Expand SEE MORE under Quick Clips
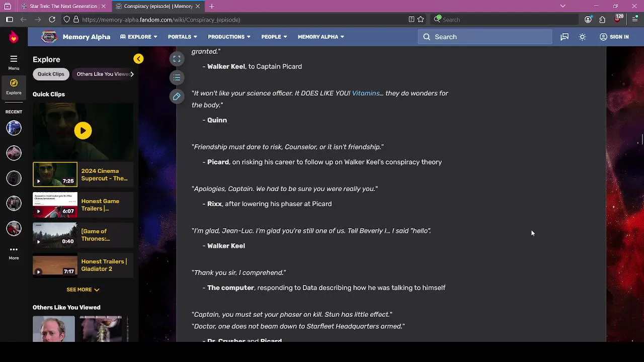 coord(83,290)
